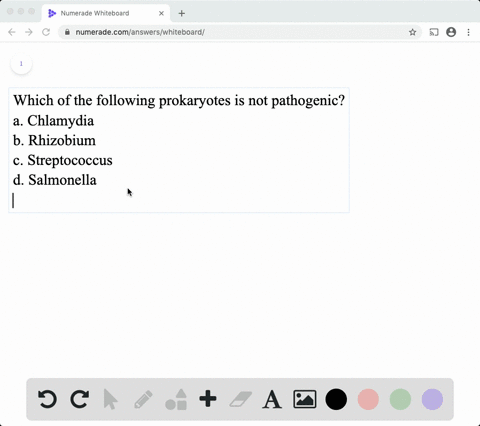The image size is (480, 426).
Task: Choose the pink color swatch
Action: tap(368, 399)
